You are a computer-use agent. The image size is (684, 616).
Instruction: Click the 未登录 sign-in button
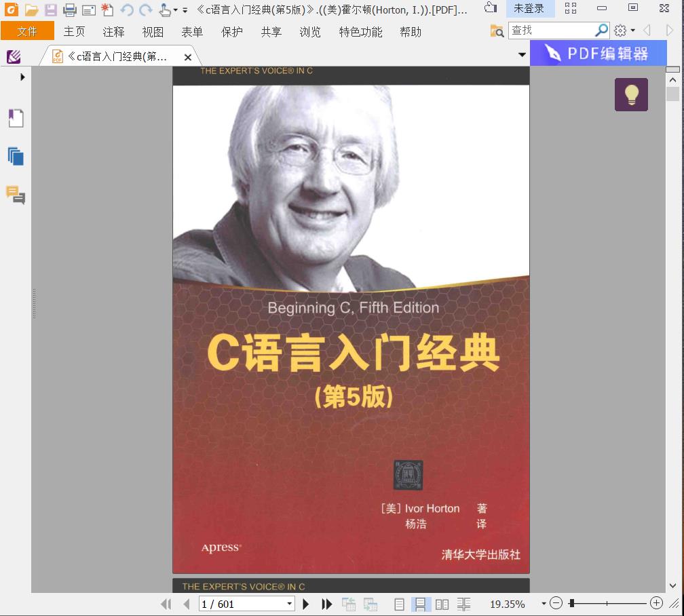point(529,8)
